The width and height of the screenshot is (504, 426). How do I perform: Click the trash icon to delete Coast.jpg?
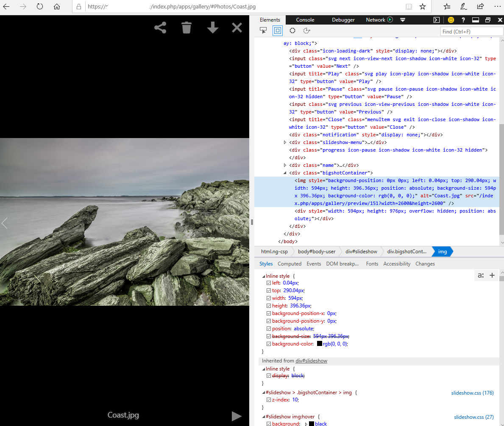pyautogui.click(x=186, y=27)
